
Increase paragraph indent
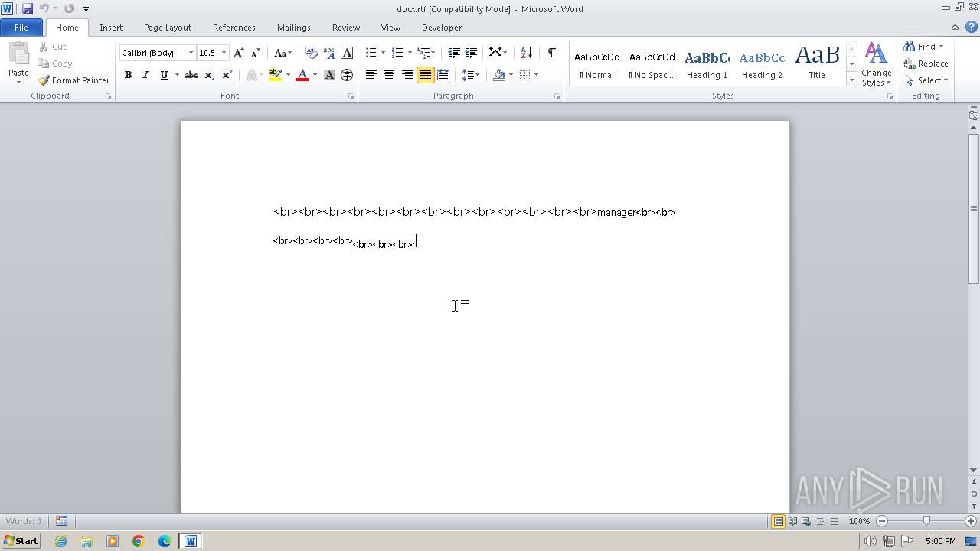point(472,53)
